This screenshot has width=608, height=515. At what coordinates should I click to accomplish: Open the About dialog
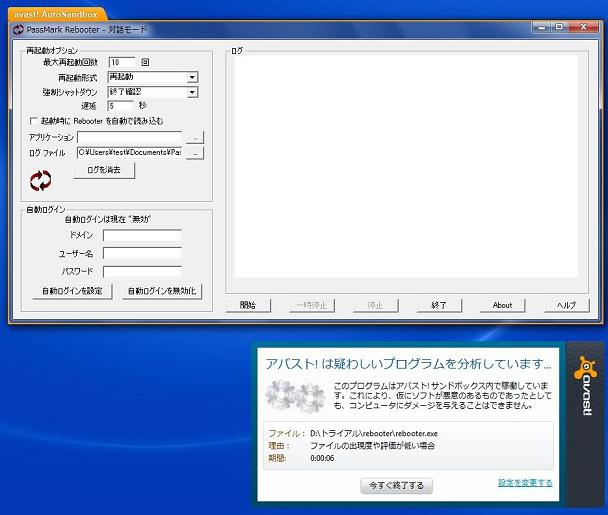tap(502, 305)
